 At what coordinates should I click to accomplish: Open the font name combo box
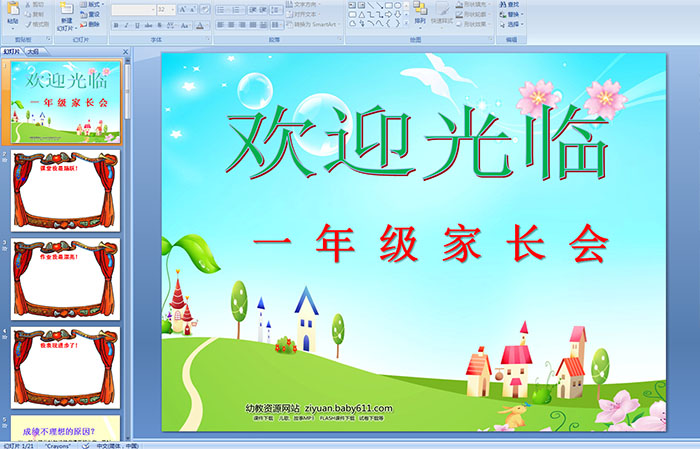click(133, 9)
